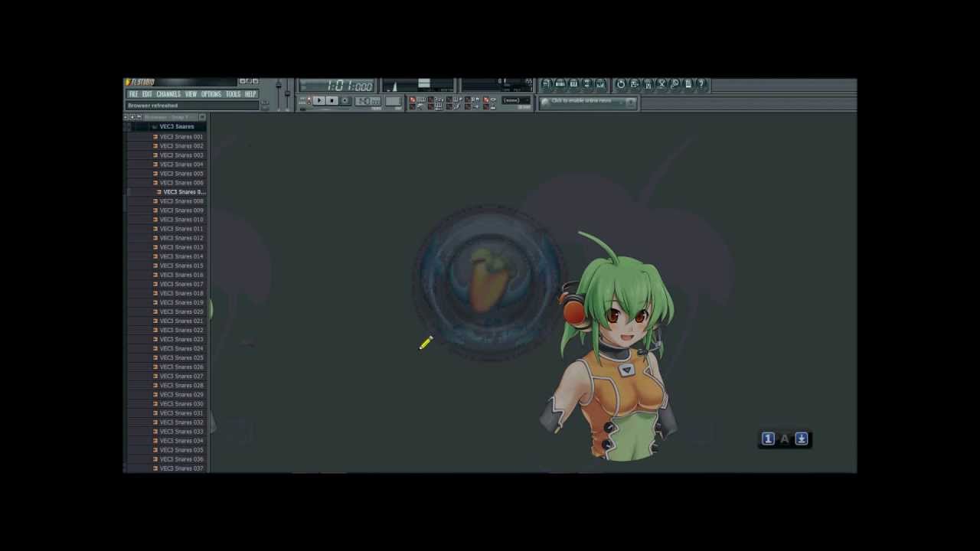Click the save project icon in toolbar
The width and height of the screenshot is (980, 551).
[634, 84]
